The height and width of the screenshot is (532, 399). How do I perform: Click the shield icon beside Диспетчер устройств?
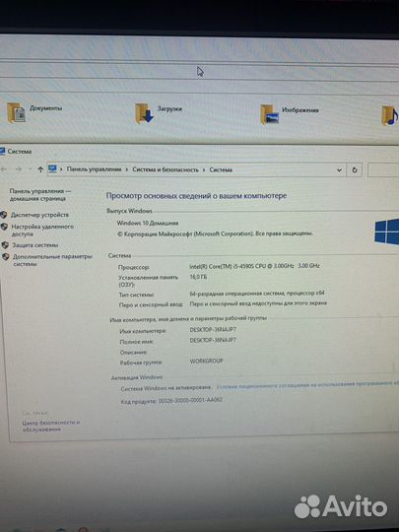click(x=4, y=215)
